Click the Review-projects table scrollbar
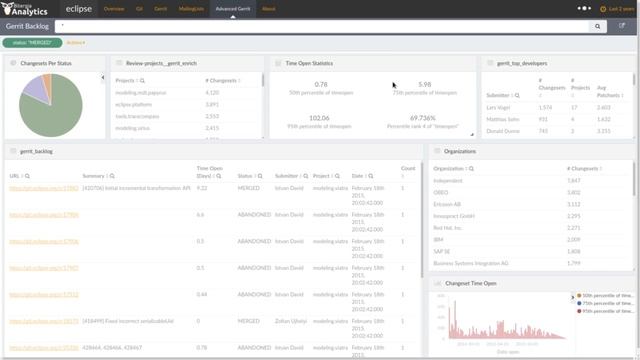 click(x=262, y=80)
